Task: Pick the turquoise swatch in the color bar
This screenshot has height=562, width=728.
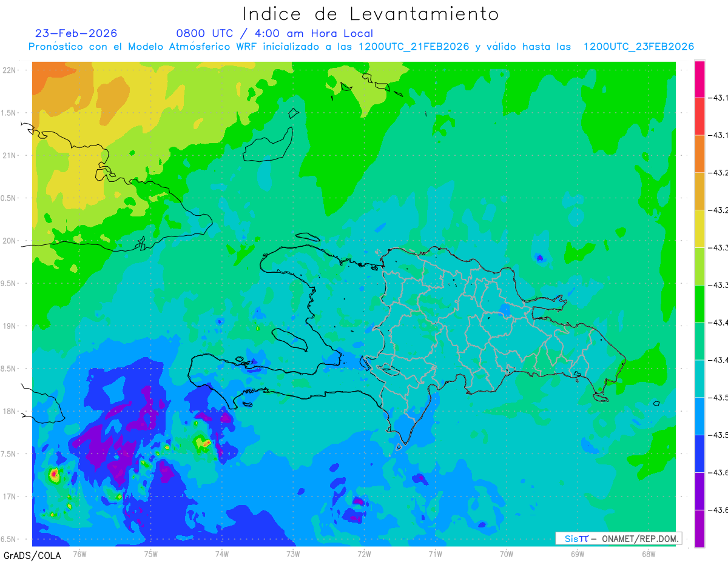Action: [699, 378]
